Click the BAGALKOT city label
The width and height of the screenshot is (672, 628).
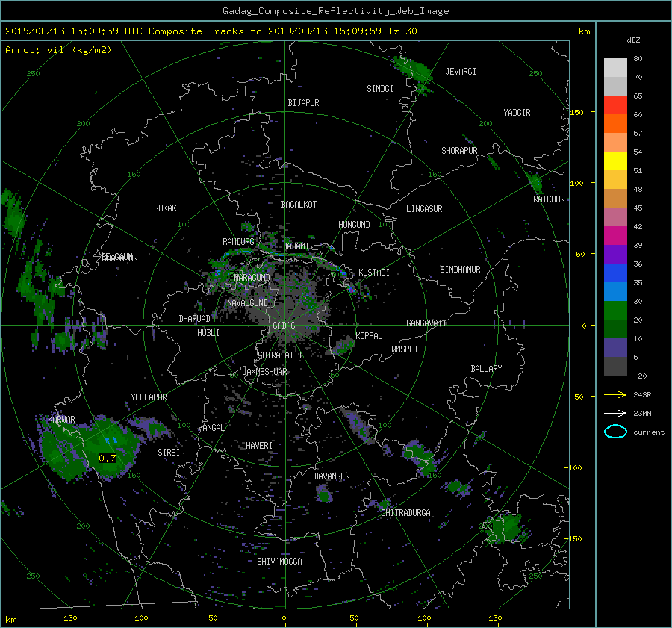[299, 205]
